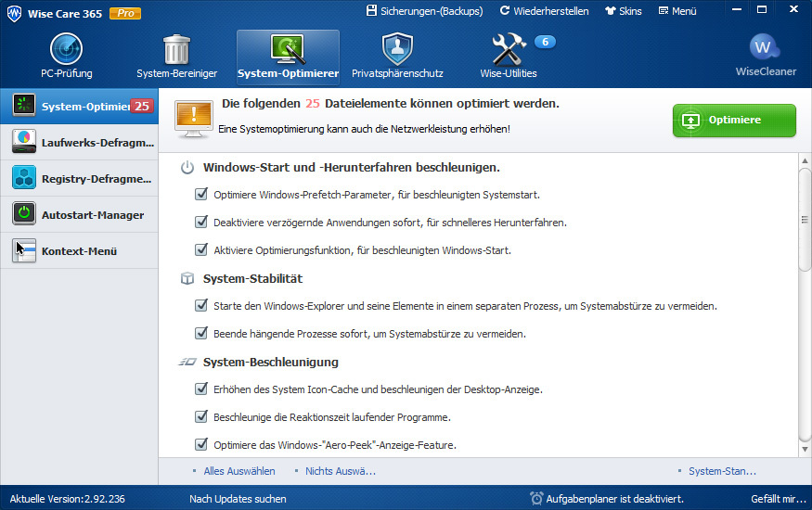Uncheck Optimiere Windows-Prefetch-Parameter option
Image resolution: width=812 pixels, height=510 pixels.
coord(201,195)
